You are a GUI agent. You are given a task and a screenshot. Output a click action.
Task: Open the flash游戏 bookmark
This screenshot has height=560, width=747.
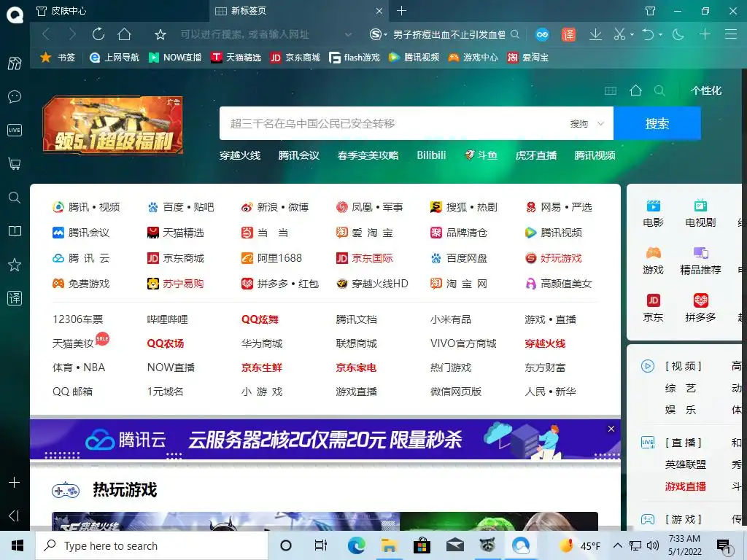pos(355,58)
